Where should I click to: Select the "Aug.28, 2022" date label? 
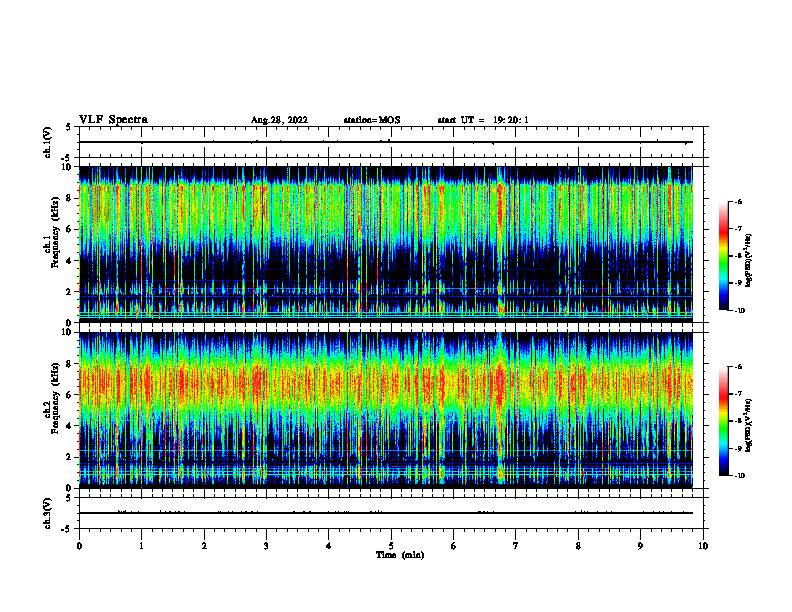click(x=279, y=120)
